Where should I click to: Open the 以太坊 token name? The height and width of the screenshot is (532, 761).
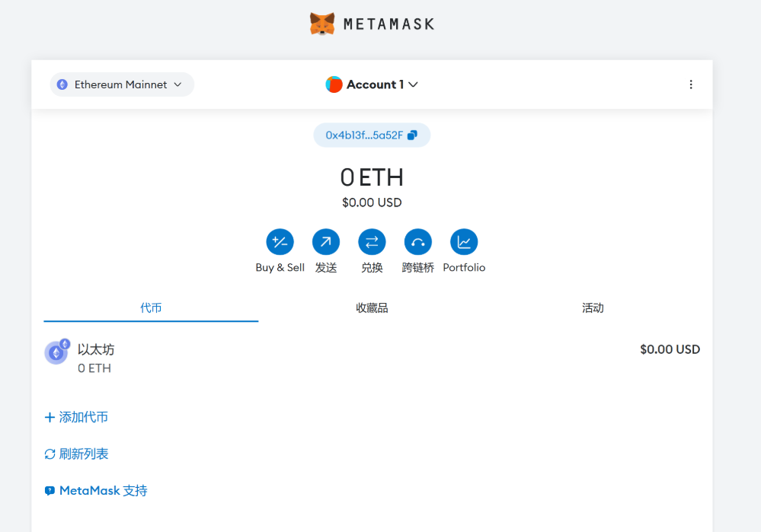tap(96, 349)
